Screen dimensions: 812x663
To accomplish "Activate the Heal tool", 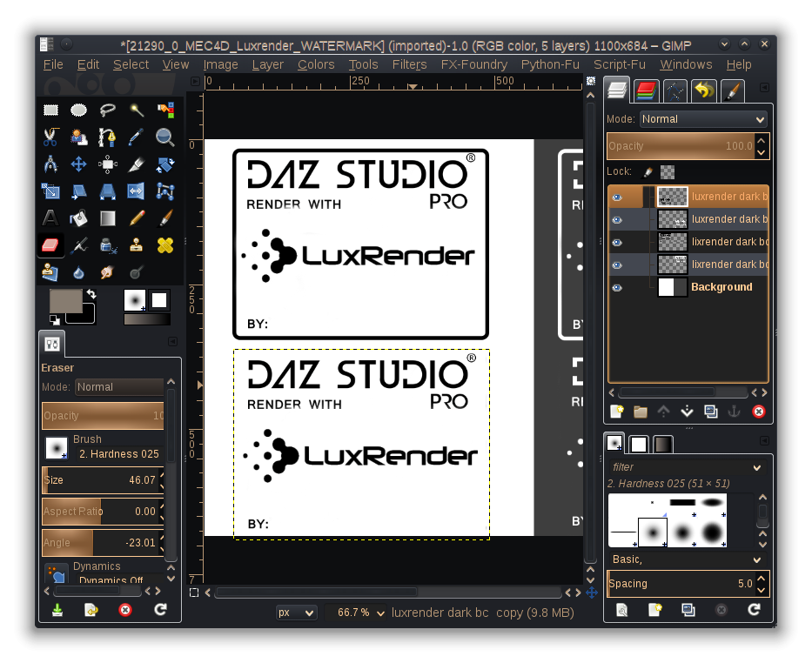I will [x=164, y=245].
